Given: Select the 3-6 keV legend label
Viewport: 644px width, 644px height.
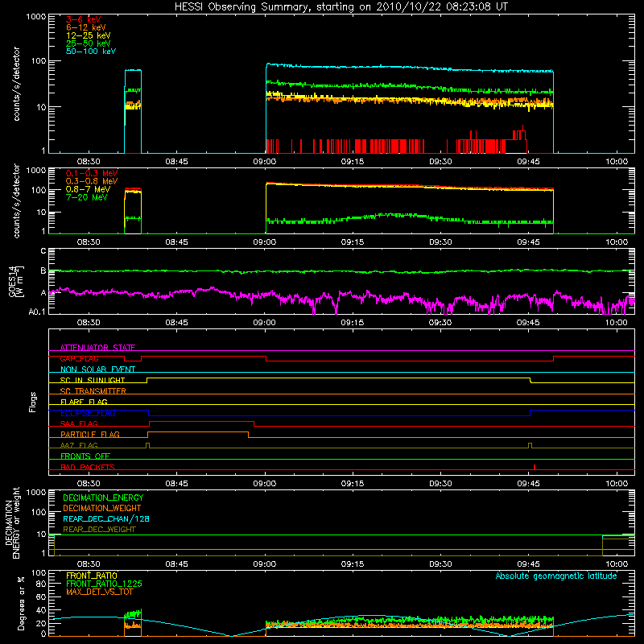Looking at the screenshot, I should (84, 19).
